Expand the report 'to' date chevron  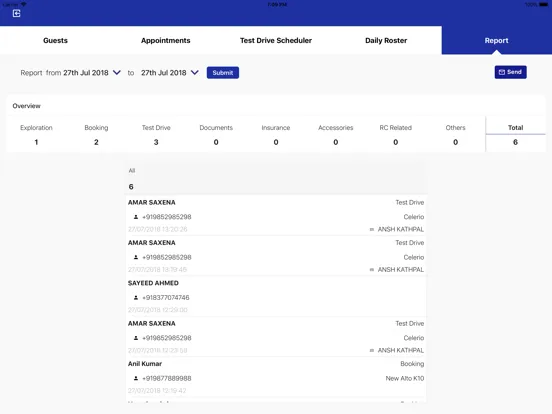tap(195, 73)
